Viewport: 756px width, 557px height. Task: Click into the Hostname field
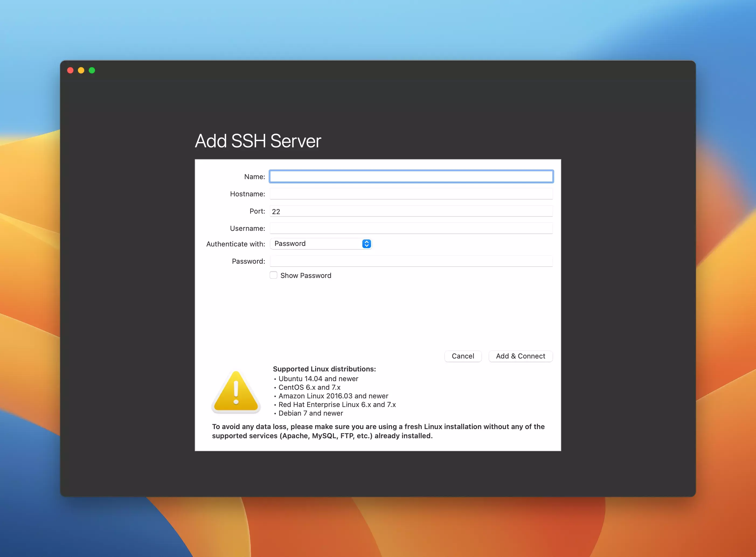(411, 194)
